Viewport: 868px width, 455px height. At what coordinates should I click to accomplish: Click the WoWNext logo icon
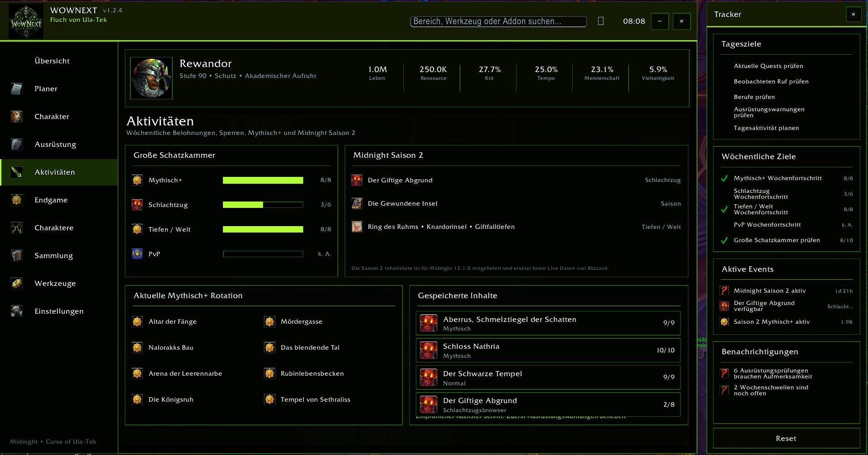[26, 21]
